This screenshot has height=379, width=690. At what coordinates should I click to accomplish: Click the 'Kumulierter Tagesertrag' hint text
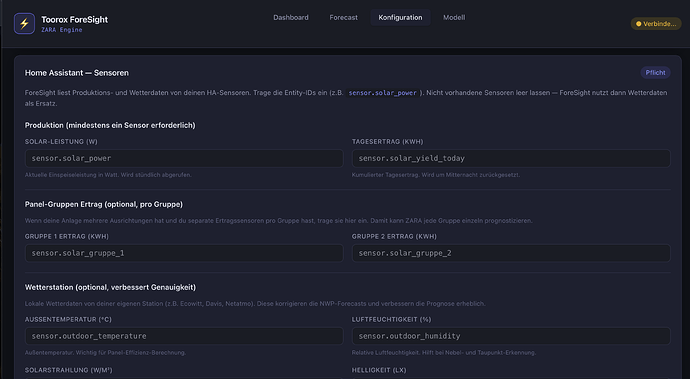point(436,175)
